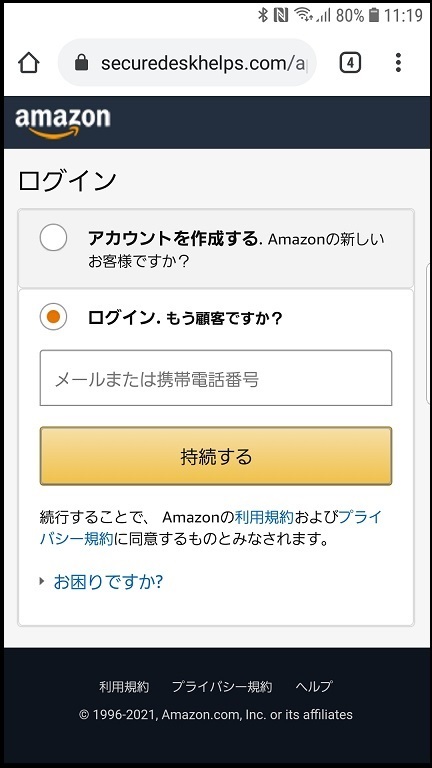Image resolution: width=432 pixels, height=768 pixels.
Task: Tap the padlock icon in address bar
Action: [x=81, y=63]
